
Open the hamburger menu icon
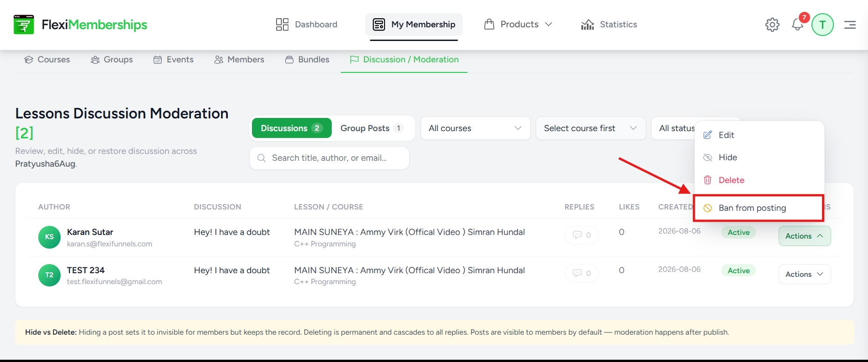pos(850,25)
